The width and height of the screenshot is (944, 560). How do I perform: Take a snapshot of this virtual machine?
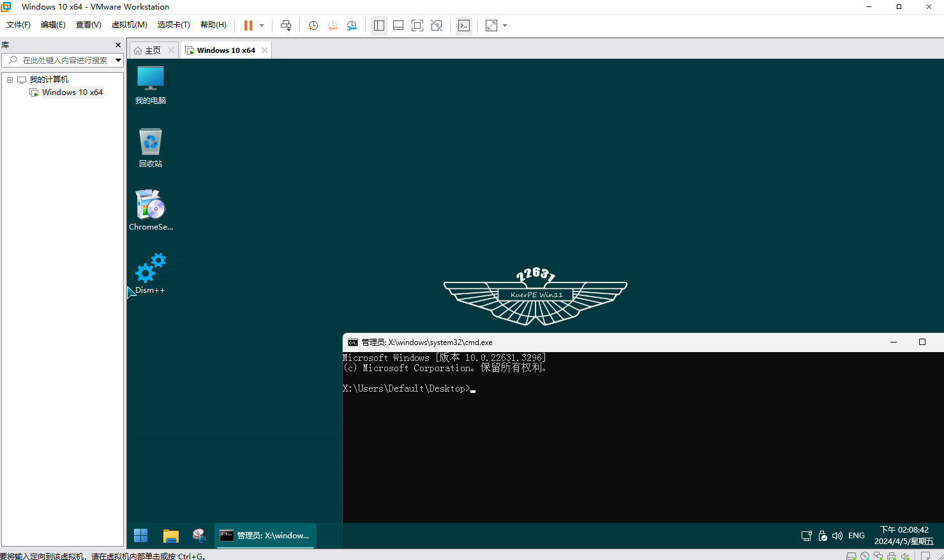tap(313, 26)
